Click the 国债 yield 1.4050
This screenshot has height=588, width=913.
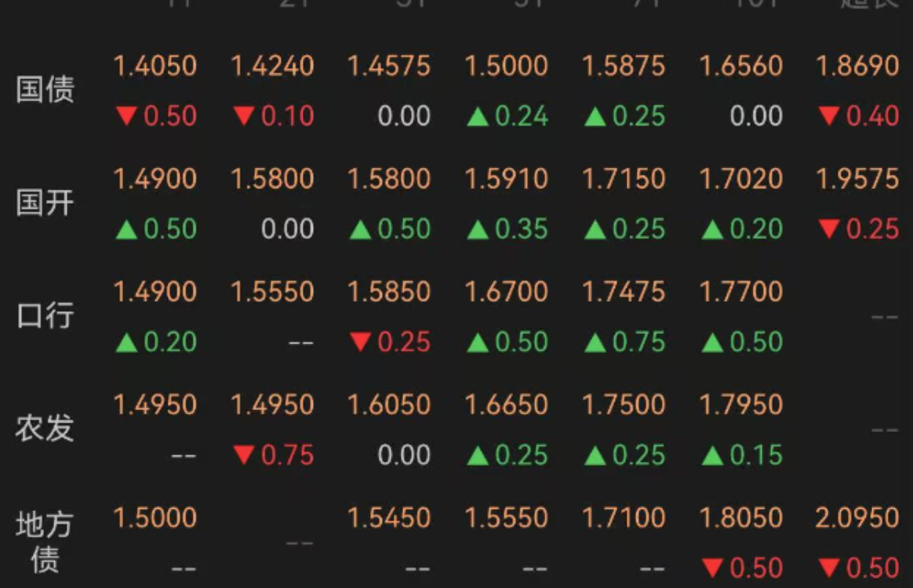[x=155, y=66]
